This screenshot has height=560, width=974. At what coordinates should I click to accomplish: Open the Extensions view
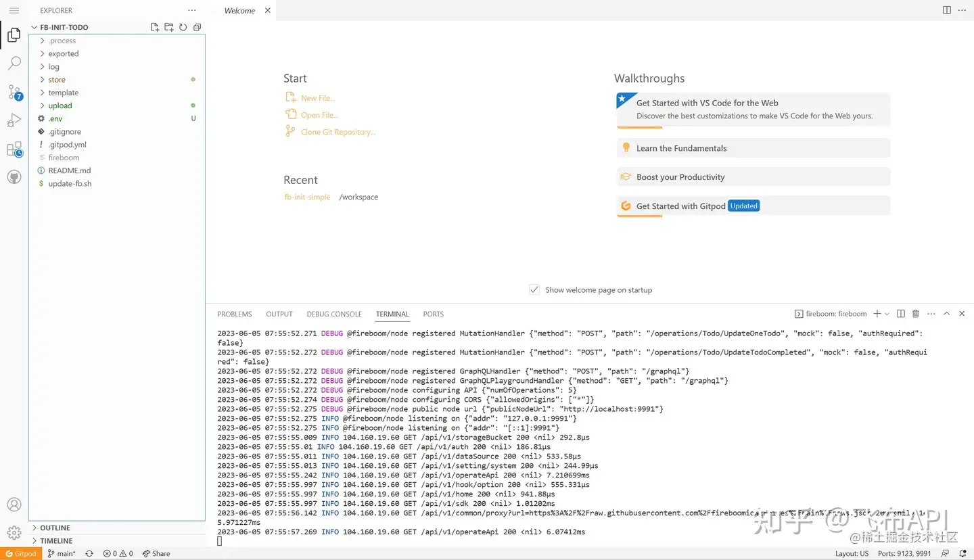click(14, 149)
